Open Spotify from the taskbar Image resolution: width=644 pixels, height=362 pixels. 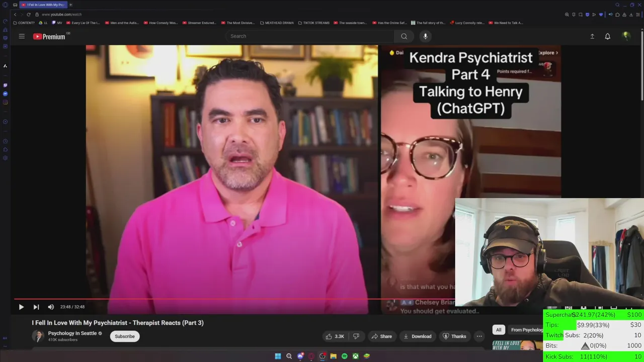coord(344,356)
